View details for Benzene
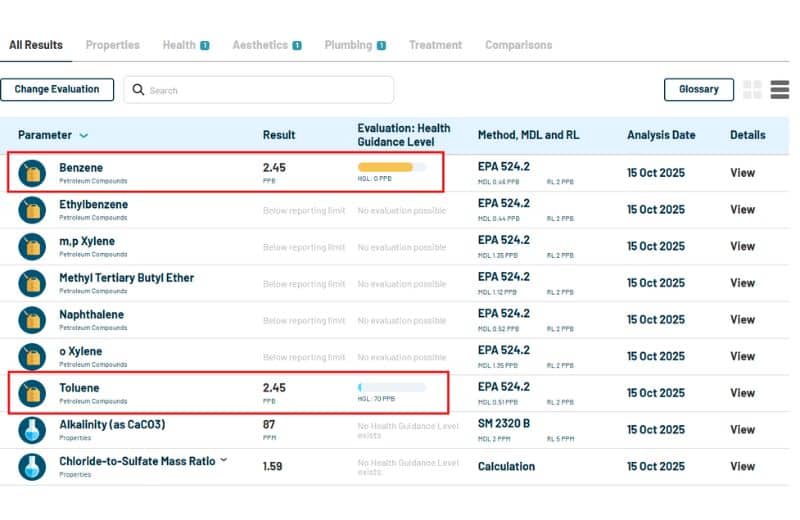The height and width of the screenshot is (520, 800). (742, 173)
